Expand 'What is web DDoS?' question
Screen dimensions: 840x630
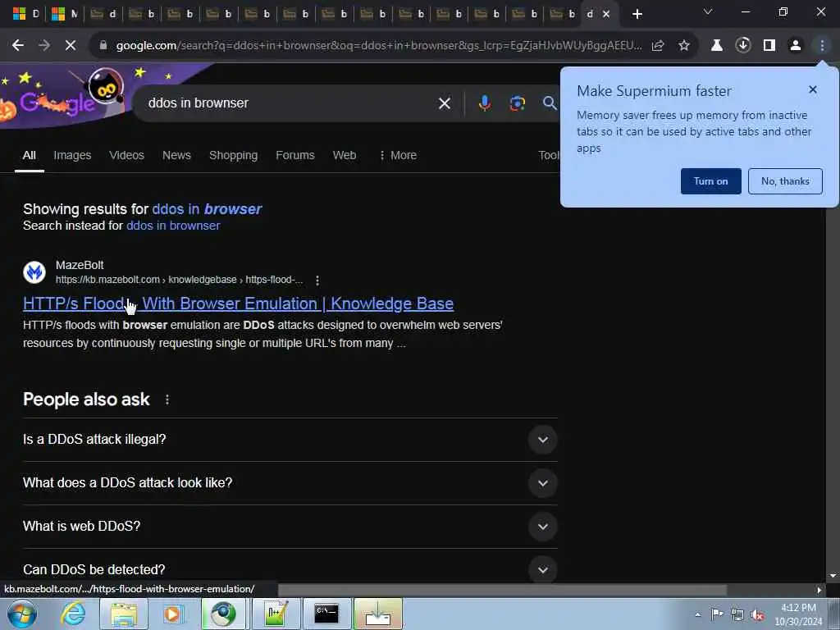pyautogui.click(x=290, y=526)
